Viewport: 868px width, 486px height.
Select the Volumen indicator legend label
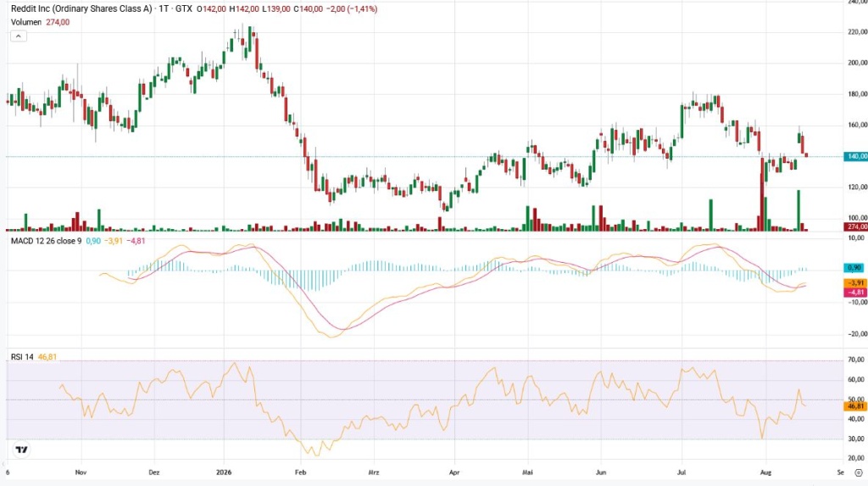click(x=26, y=22)
